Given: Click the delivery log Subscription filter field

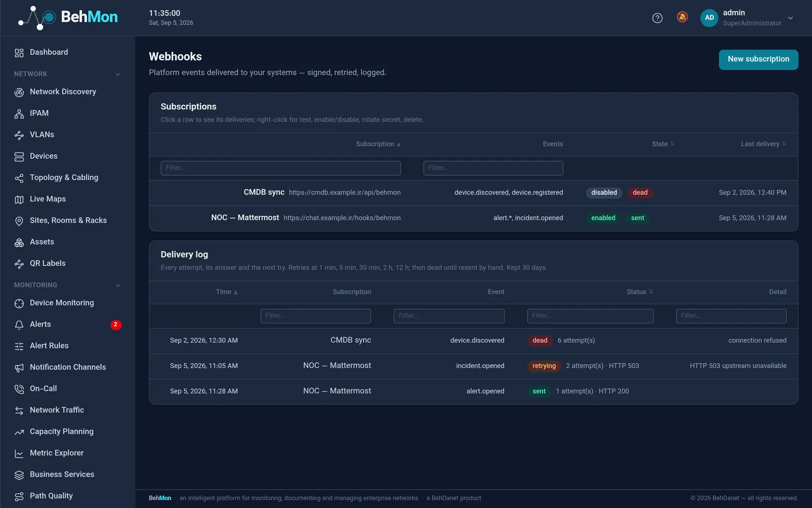Looking at the screenshot, I should pos(316,316).
